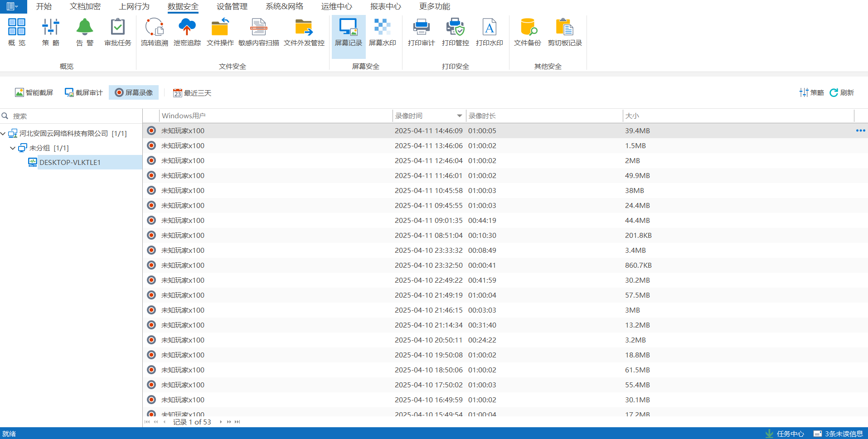This screenshot has height=439, width=868.
Task: Open the 3条未读信息 unread messages
Action: point(839,434)
